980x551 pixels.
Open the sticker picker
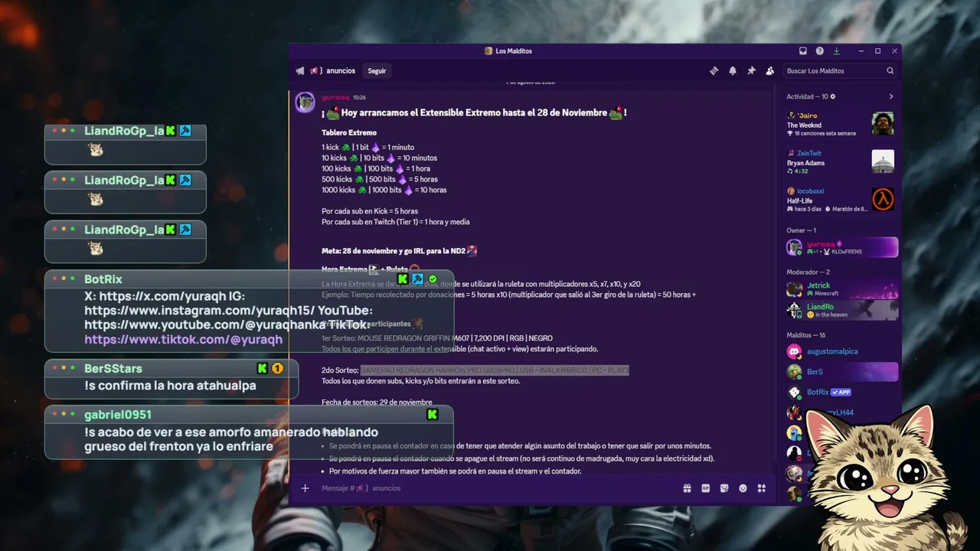[x=724, y=488]
